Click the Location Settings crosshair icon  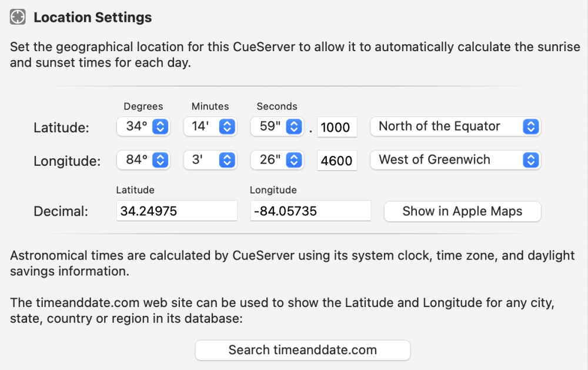point(18,18)
